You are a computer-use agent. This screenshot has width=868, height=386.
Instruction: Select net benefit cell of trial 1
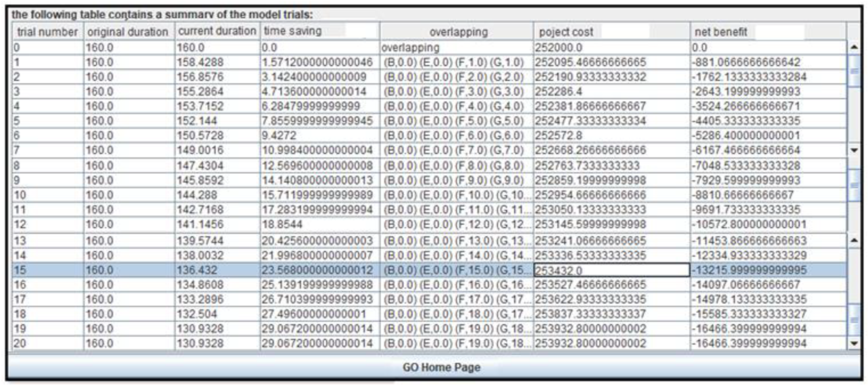click(x=768, y=62)
